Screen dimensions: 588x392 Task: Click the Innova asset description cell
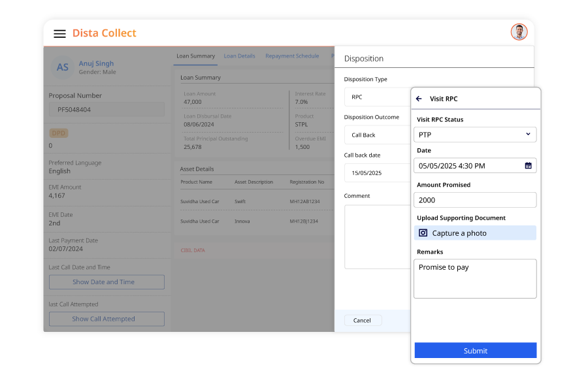(x=242, y=221)
